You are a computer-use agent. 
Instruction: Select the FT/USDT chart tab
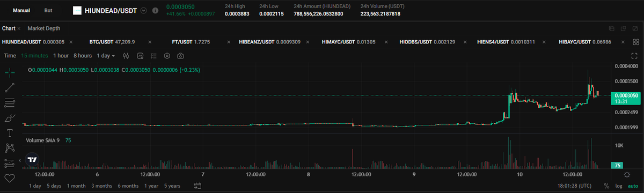coord(191,41)
